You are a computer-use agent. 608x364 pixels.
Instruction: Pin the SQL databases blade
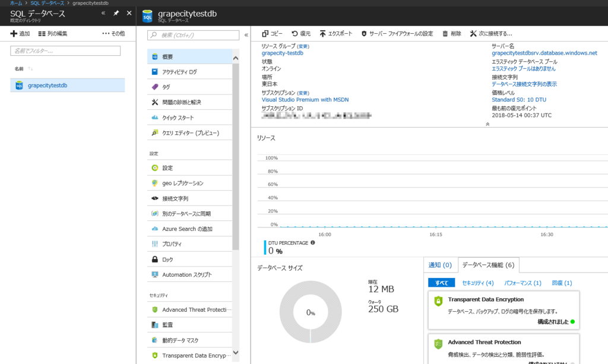(116, 13)
